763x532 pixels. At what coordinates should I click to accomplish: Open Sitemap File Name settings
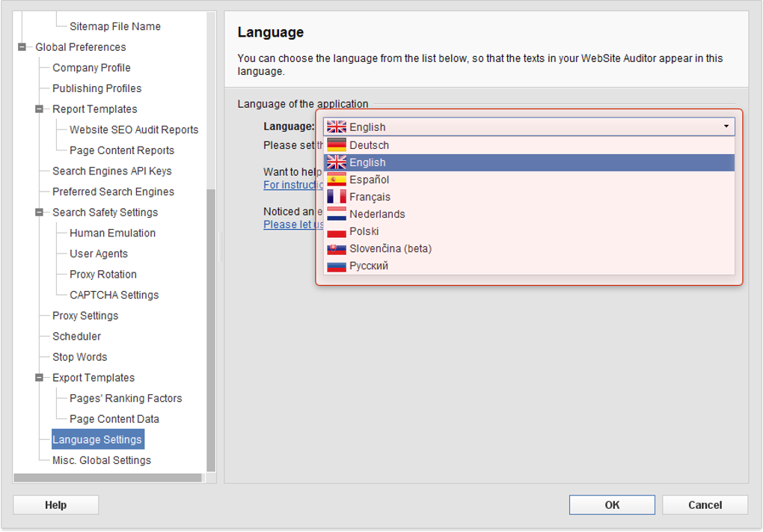(115, 26)
